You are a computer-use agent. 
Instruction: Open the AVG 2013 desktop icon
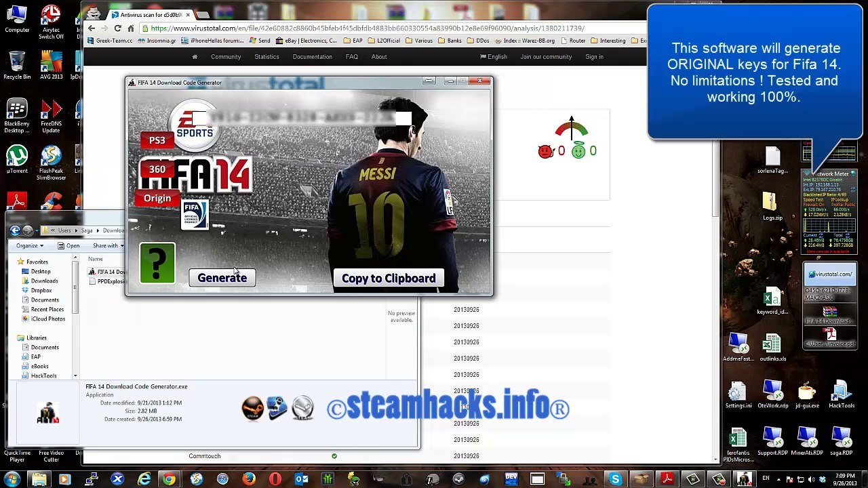tap(51, 66)
